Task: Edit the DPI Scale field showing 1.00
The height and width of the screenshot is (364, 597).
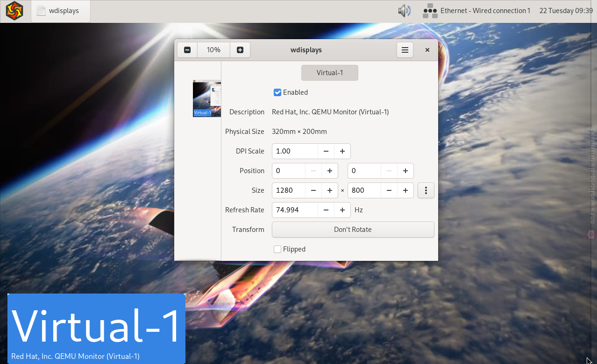Action: coord(295,151)
